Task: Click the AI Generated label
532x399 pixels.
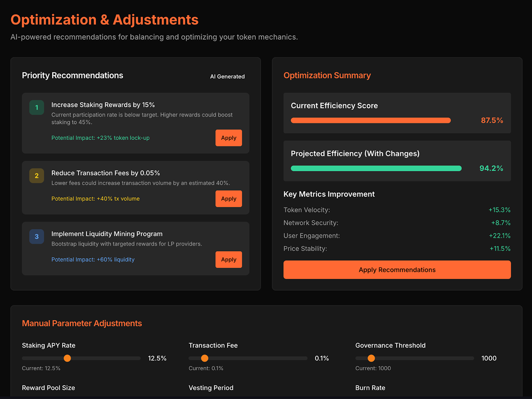Action: coord(227,76)
